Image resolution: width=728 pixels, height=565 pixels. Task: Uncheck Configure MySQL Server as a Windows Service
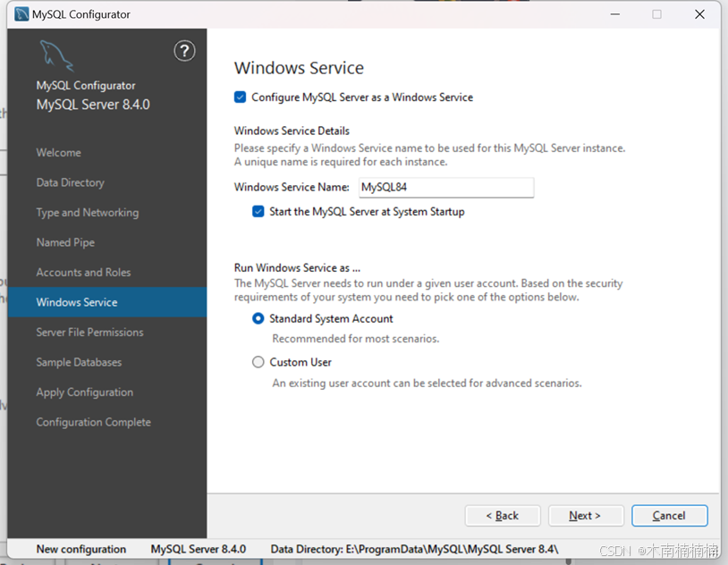(x=240, y=97)
